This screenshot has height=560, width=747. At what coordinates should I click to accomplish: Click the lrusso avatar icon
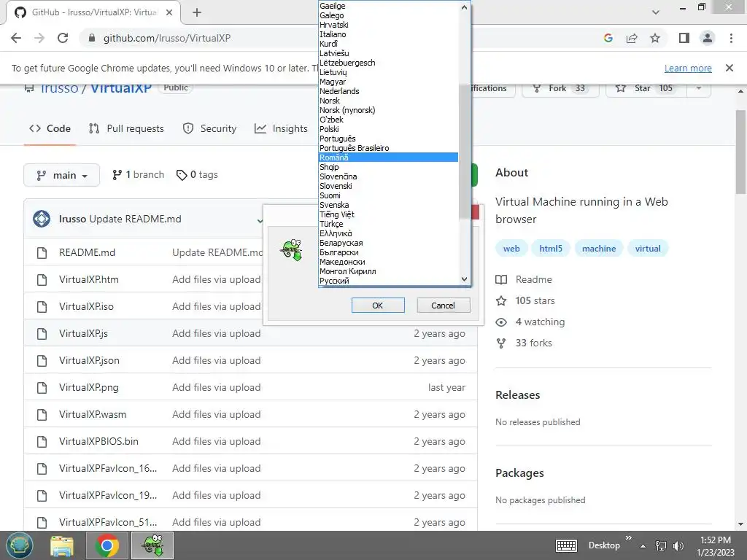coord(42,219)
